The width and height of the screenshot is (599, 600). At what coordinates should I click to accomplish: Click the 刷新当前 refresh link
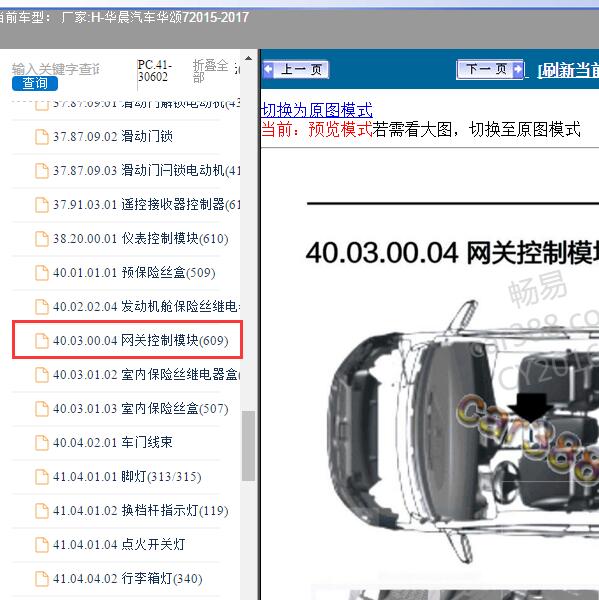(x=569, y=70)
